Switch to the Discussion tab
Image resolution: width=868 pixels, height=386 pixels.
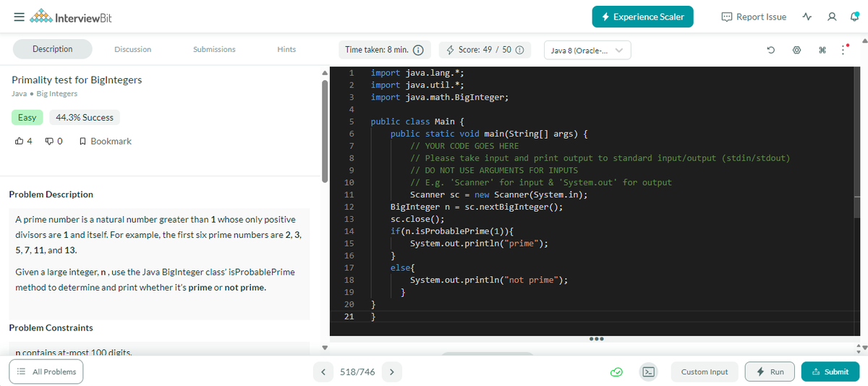[x=133, y=49]
